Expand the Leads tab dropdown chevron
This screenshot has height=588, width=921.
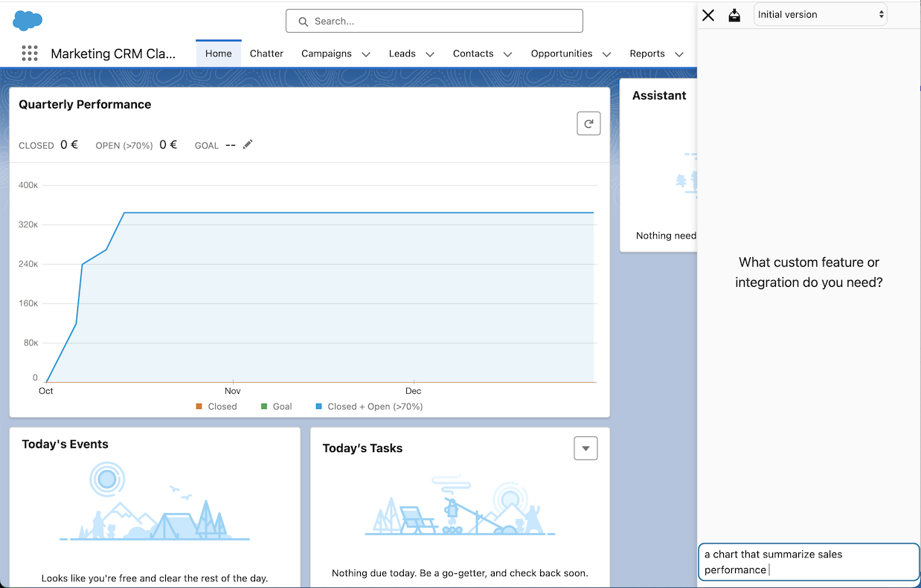click(x=430, y=54)
